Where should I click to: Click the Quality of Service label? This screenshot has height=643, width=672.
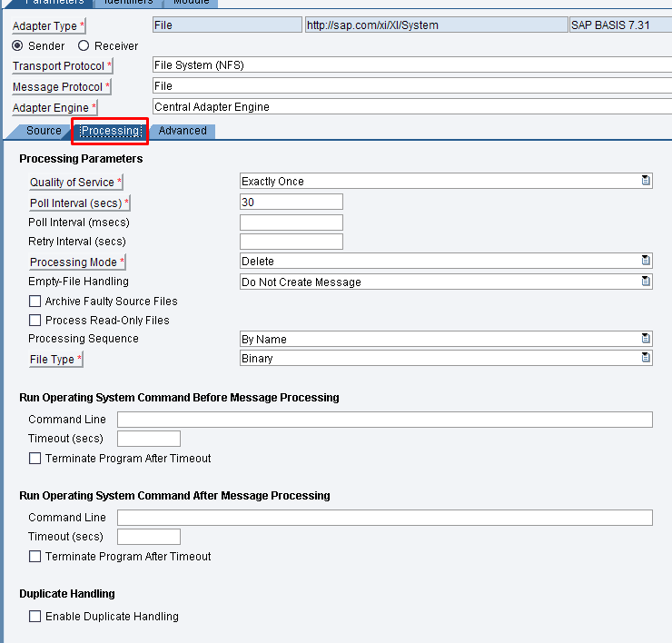[76, 183]
